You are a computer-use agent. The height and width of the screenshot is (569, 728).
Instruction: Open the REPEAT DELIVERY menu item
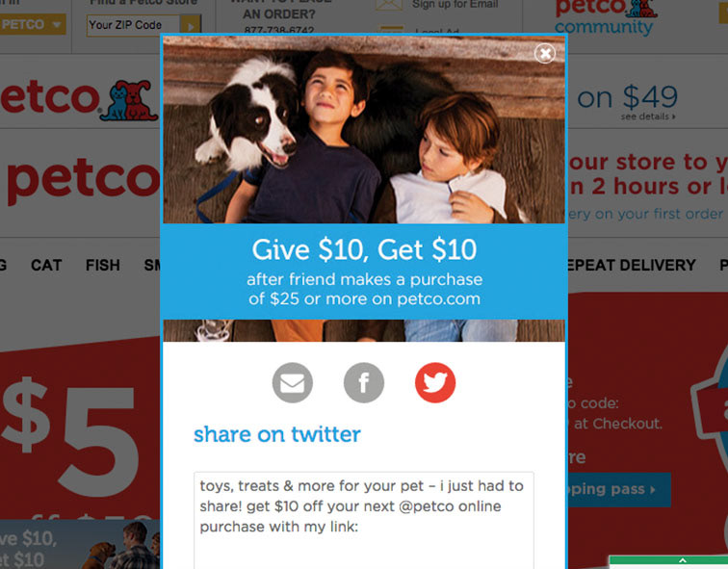click(631, 265)
